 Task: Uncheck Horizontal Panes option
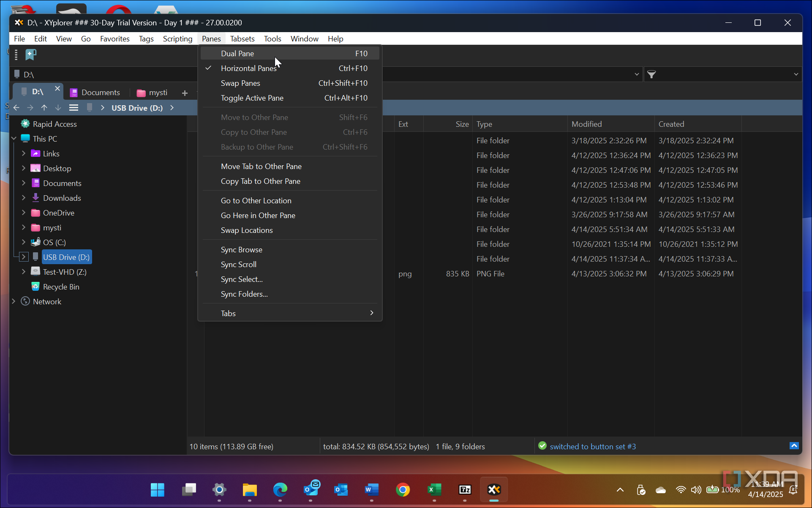click(290, 68)
